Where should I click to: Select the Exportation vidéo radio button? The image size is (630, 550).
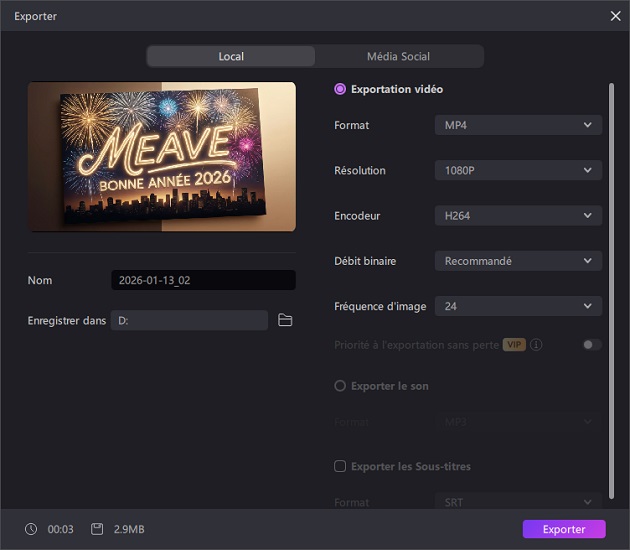(340, 89)
